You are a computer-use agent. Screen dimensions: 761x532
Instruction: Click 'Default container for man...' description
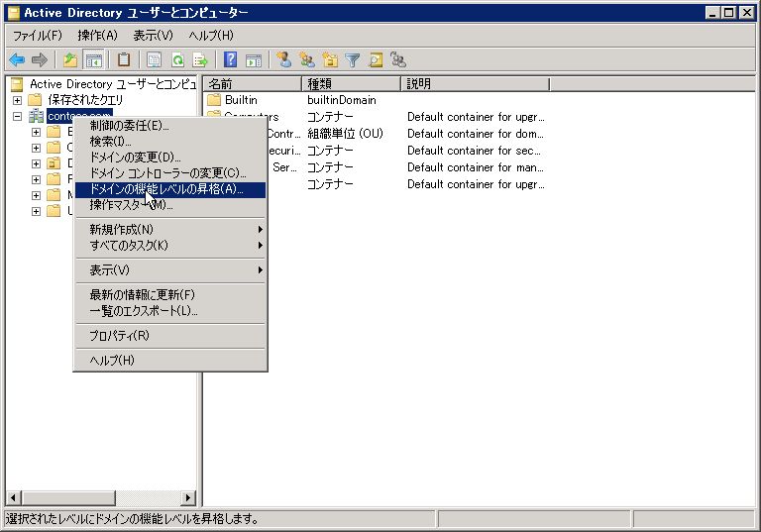(x=476, y=167)
